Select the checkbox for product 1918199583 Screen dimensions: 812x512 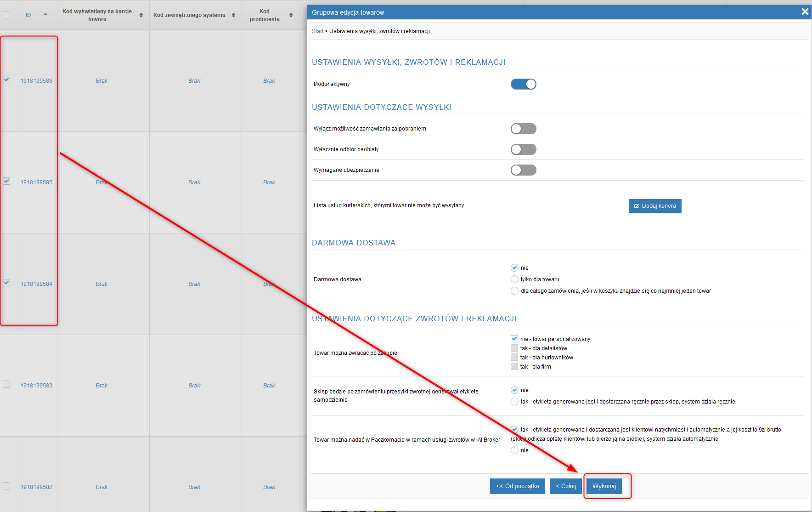(6, 384)
